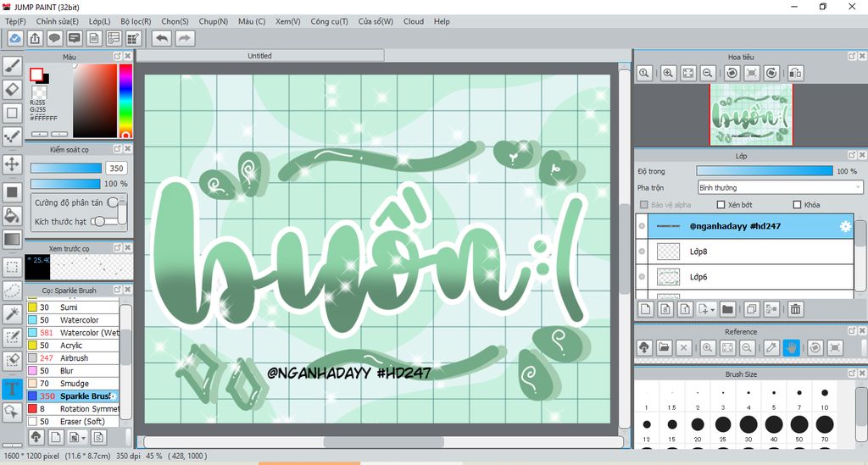
Task: Select the Eraser tool in left toolbar
Action: 12,90
